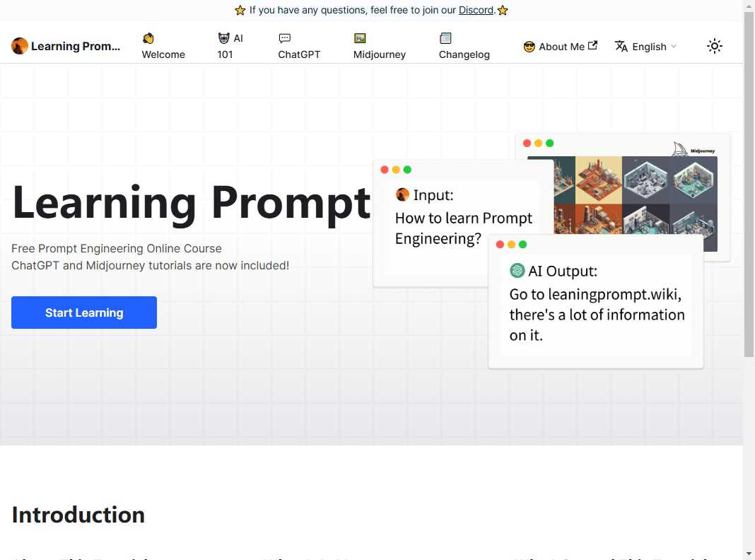Click the 'AI Output:' label
The height and width of the screenshot is (560, 755).
coord(563,271)
